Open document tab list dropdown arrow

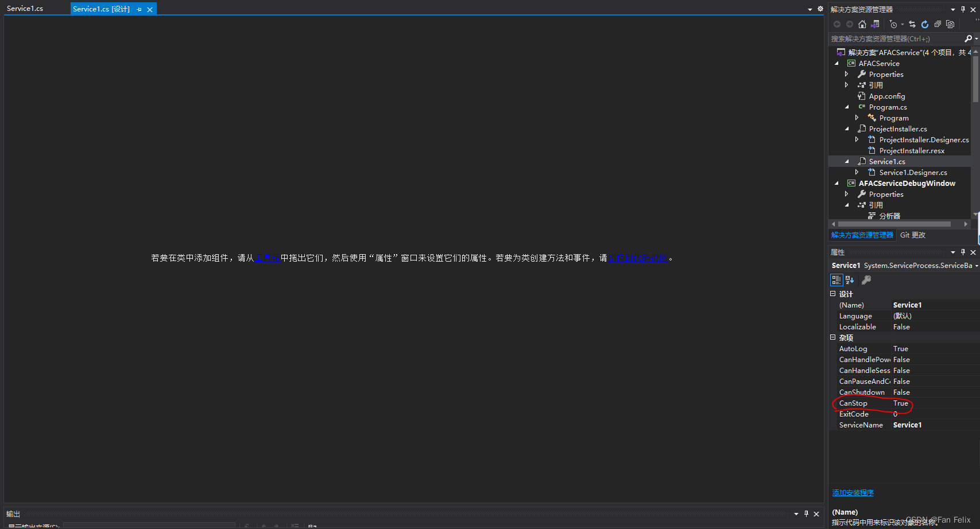pos(810,9)
